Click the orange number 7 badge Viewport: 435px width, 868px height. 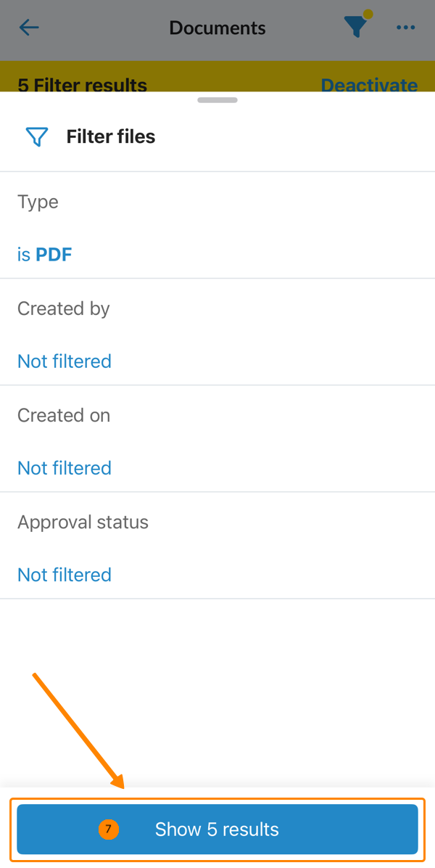point(108,829)
